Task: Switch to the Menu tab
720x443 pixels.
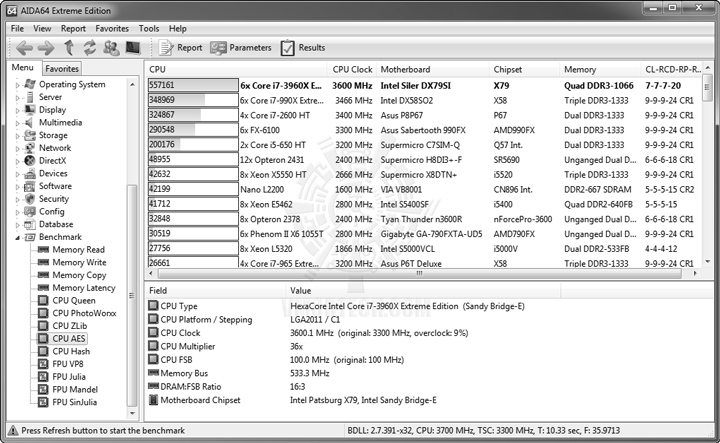Action: tap(22, 67)
